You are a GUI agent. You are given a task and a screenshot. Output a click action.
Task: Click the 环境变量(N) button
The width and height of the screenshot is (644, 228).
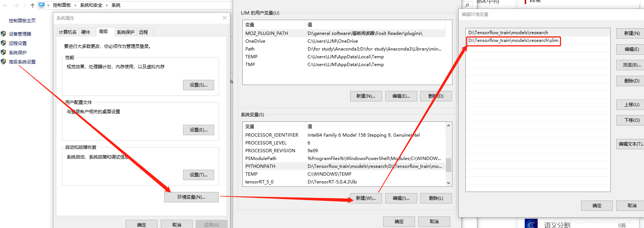tap(191, 197)
